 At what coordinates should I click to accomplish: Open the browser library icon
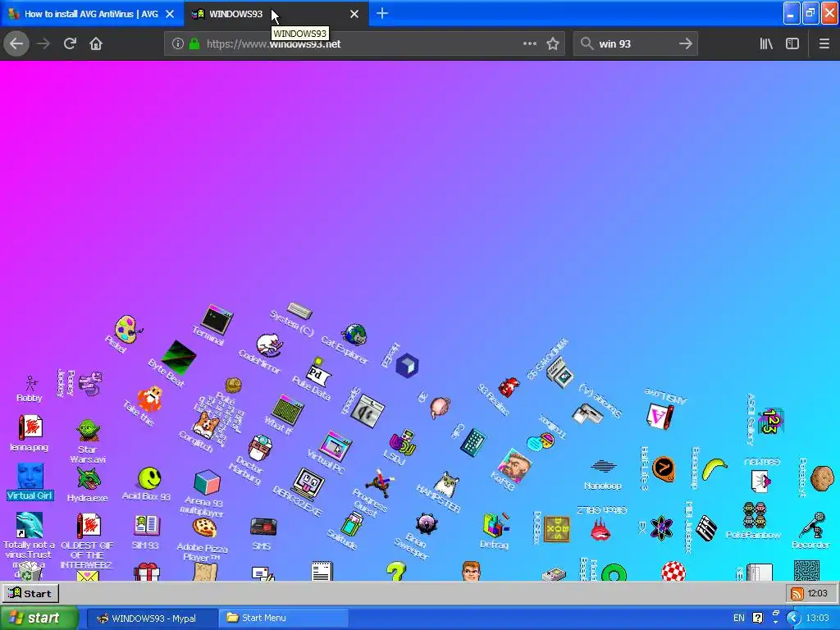[766, 44]
